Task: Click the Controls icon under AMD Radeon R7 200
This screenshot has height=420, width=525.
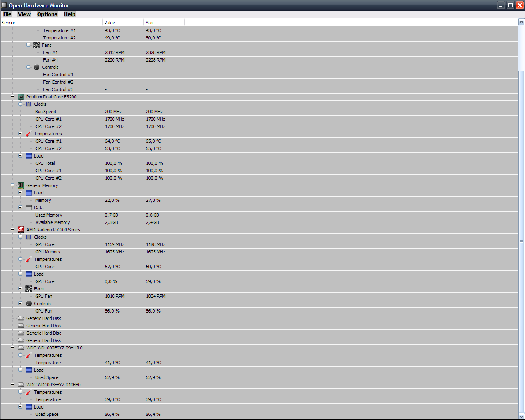Action: pos(29,304)
